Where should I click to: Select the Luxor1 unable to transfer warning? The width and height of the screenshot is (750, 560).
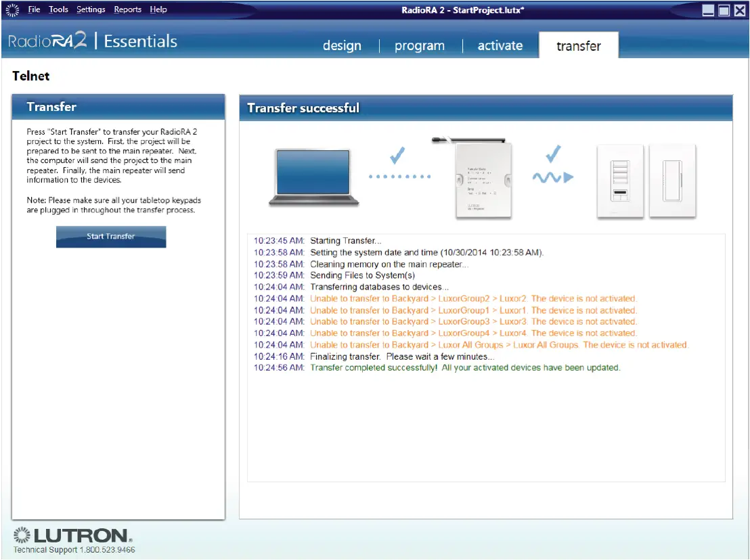pyautogui.click(x=445, y=310)
